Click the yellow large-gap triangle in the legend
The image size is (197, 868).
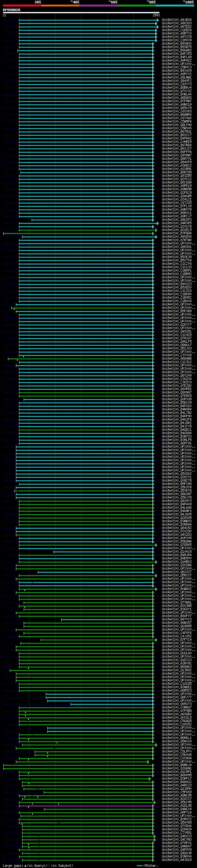[x=25, y=866]
